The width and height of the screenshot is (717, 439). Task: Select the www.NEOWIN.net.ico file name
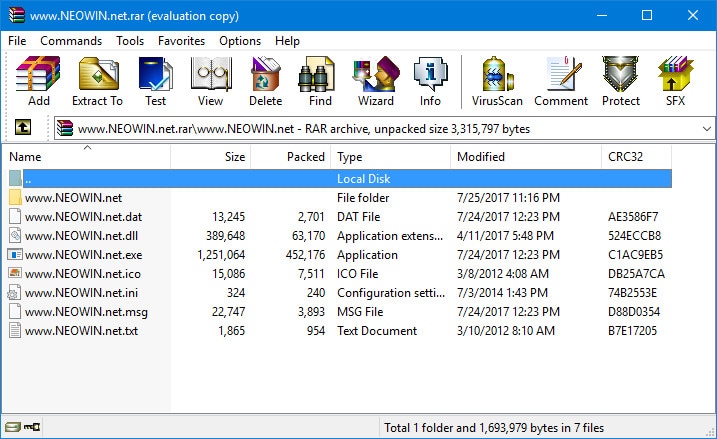point(83,274)
